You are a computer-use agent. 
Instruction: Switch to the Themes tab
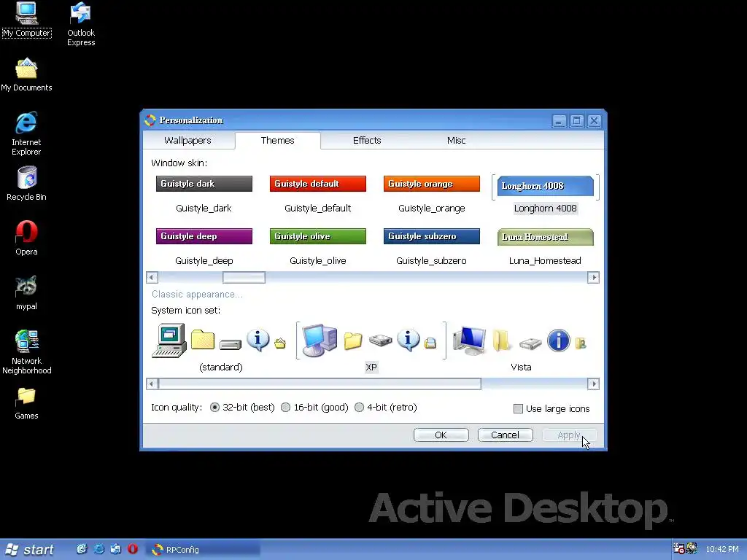tap(278, 141)
